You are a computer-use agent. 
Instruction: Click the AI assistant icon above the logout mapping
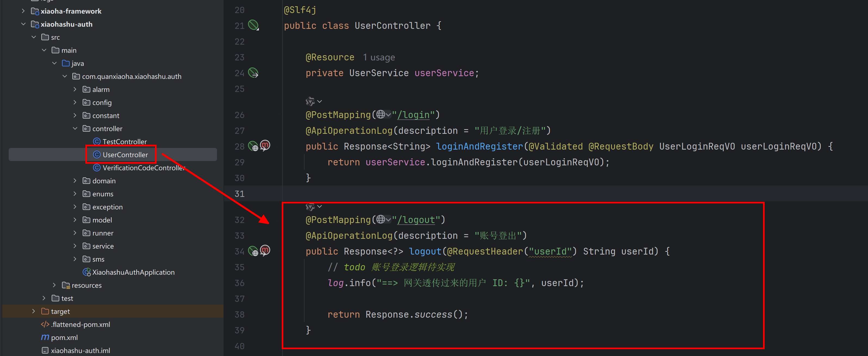pos(310,207)
